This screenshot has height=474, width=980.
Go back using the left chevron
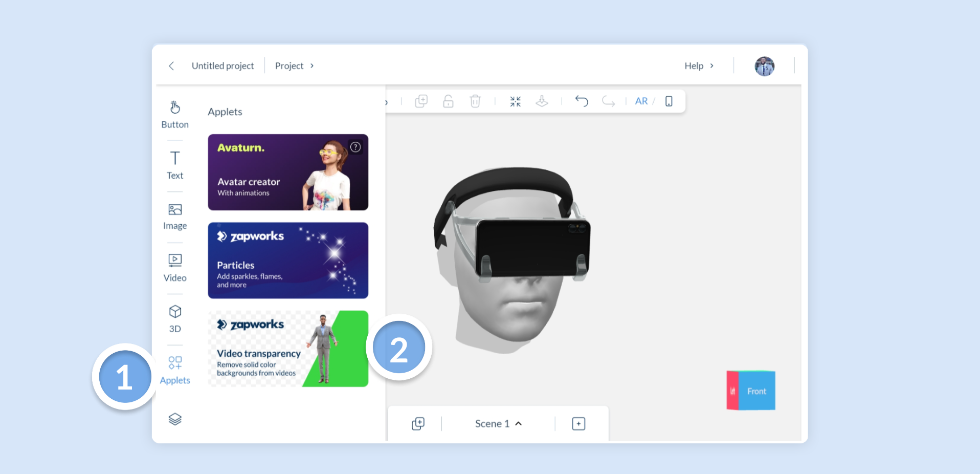pyautogui.click(x=171, y=66)
